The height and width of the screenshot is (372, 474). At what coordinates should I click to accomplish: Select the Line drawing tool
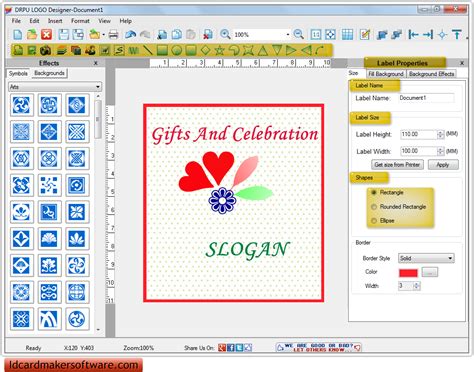pos(148,50)
